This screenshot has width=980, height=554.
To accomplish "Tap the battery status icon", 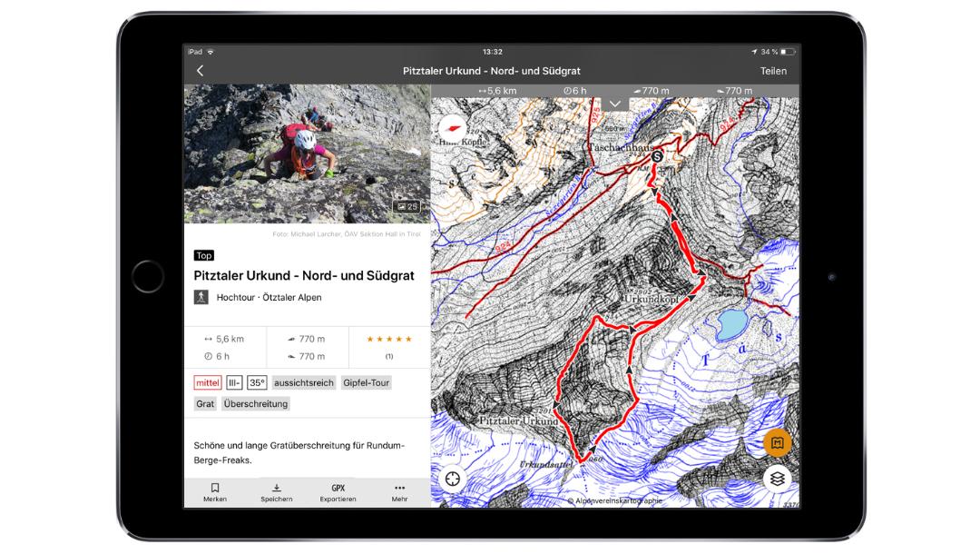I will (x=788, y=52).
